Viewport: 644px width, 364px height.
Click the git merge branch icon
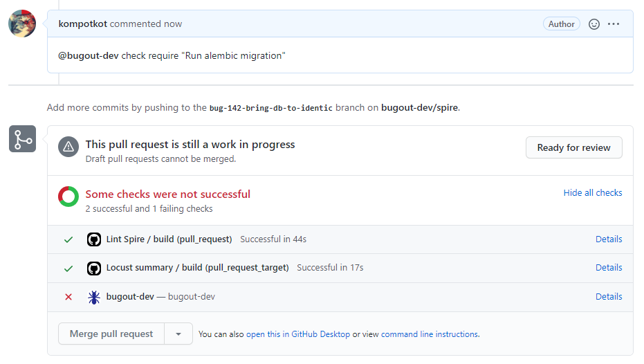[23, 139]
